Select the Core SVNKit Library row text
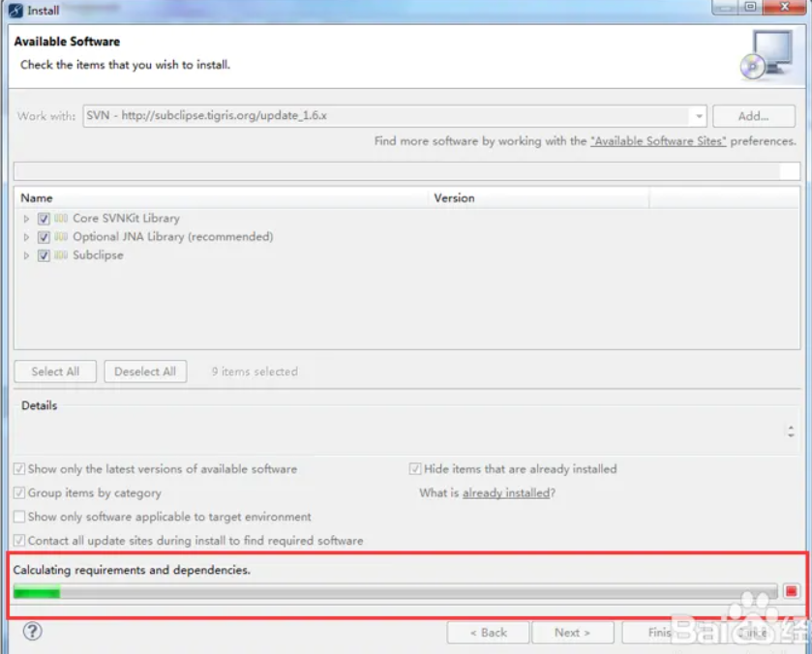The image size is (812, 654). (x=127, y=218)
